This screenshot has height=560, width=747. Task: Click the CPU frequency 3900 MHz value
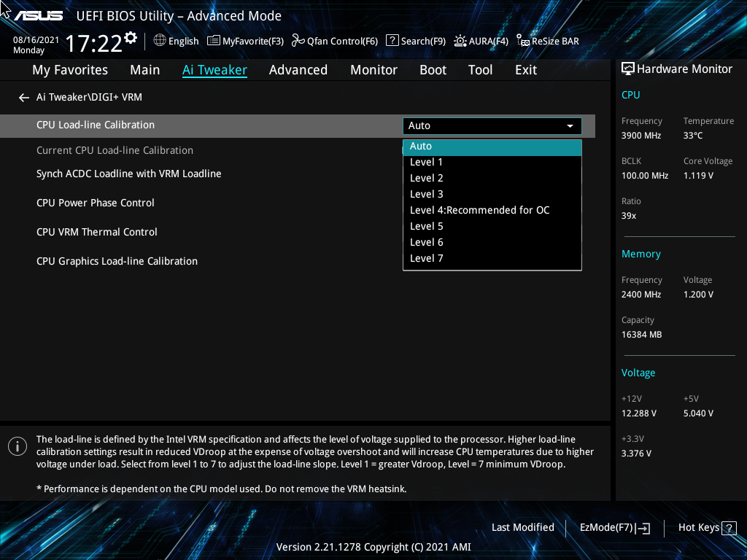coord(640,136)
